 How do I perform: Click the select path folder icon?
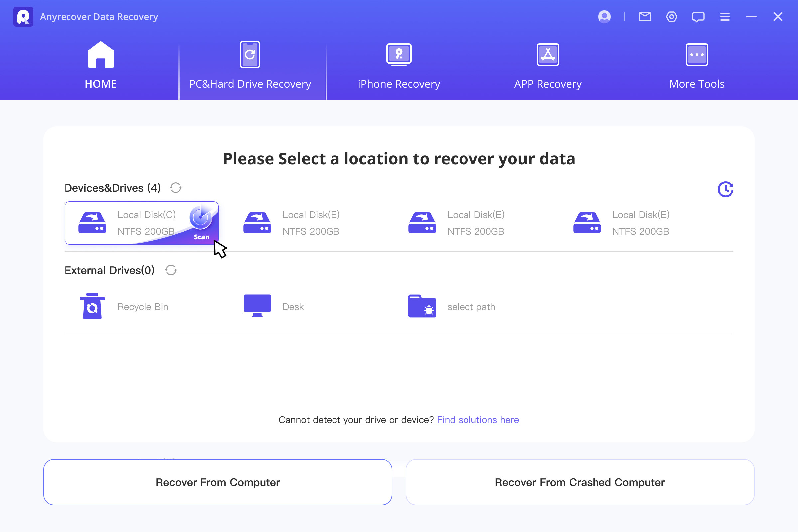coord(422,306)
